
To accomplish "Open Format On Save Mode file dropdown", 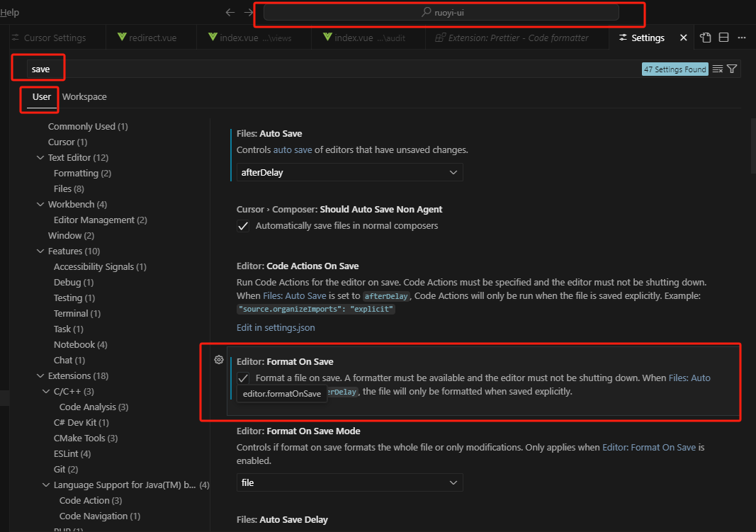I will click(x=349, y=482).
